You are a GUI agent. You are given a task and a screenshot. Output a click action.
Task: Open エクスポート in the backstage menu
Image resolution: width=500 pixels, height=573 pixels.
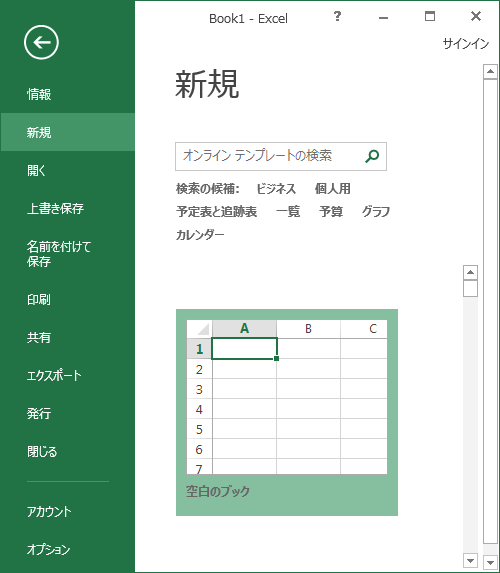[x=54, y=376]
